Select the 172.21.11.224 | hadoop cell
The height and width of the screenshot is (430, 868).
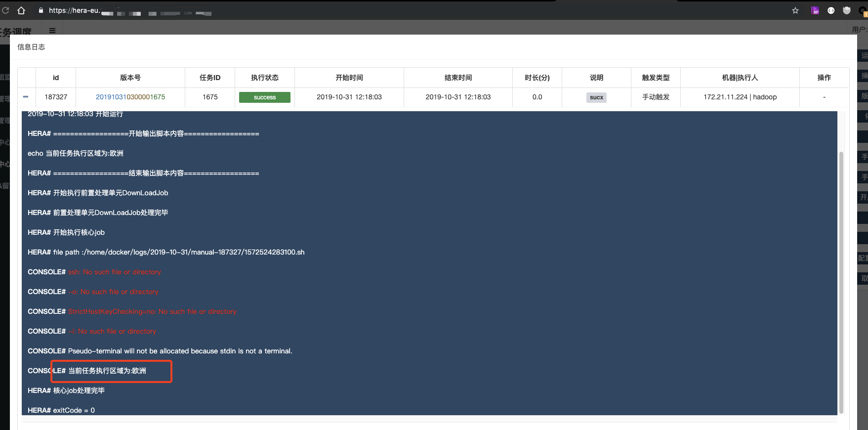coord(740,97)
